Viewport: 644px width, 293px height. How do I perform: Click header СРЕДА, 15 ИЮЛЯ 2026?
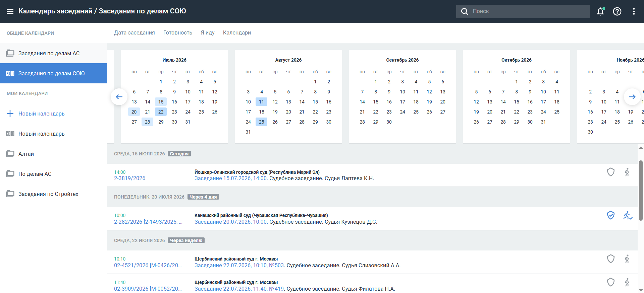click(140, 154)
